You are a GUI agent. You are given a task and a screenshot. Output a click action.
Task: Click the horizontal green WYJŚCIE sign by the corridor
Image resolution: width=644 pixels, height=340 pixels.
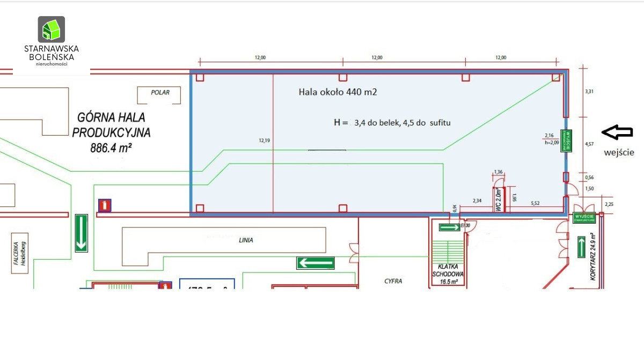point(584,218)
